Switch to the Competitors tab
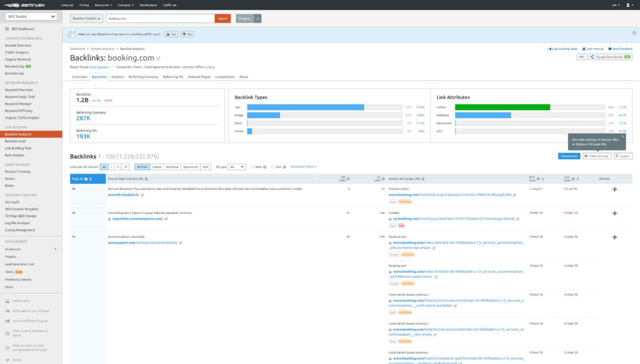Image resolution: width=640 pixels, height=364 pixels. pos(225,77)
